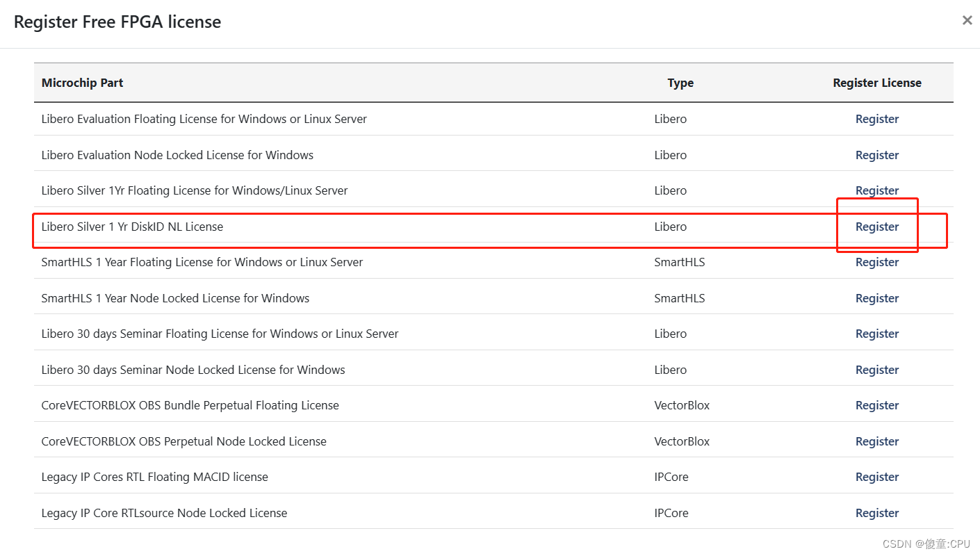Click the IPCore type cell for RTLsource Node Locked row
Viewport: 980px width, 556px height.
pyautogui.click(x=671, y=513)
